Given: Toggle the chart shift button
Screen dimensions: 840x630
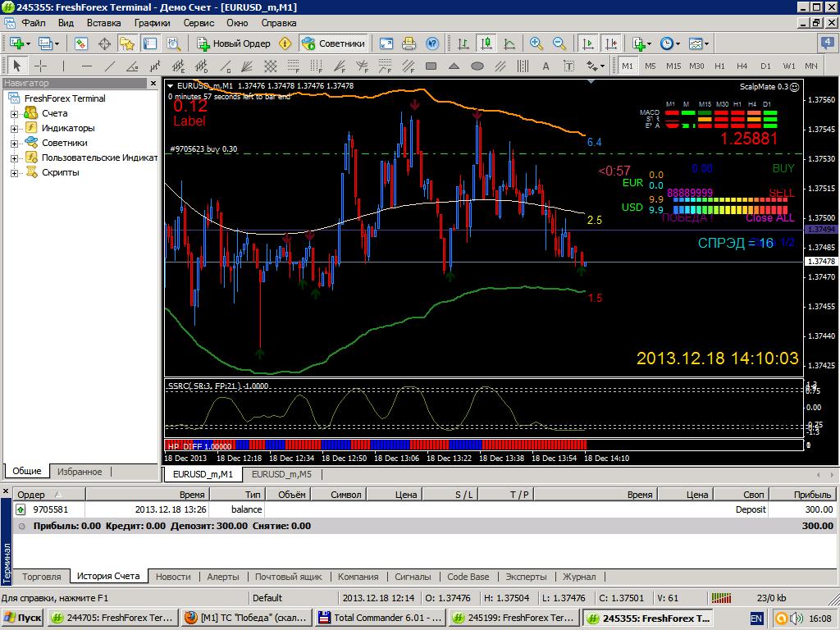Looking at the screenshot, I should pos(610,43).
